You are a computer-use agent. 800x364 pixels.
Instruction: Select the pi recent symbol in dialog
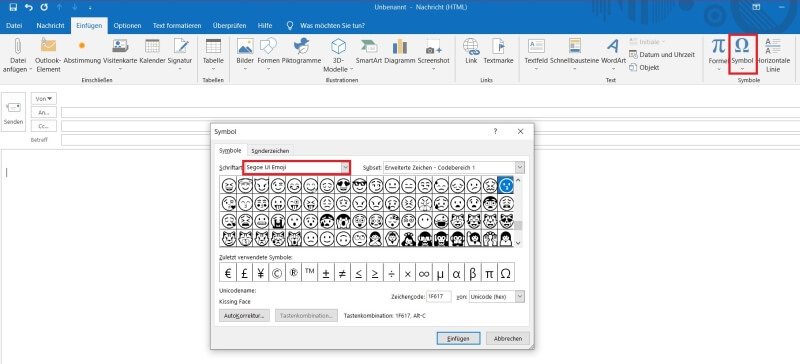pyautogui.click(x=489, y=273)
